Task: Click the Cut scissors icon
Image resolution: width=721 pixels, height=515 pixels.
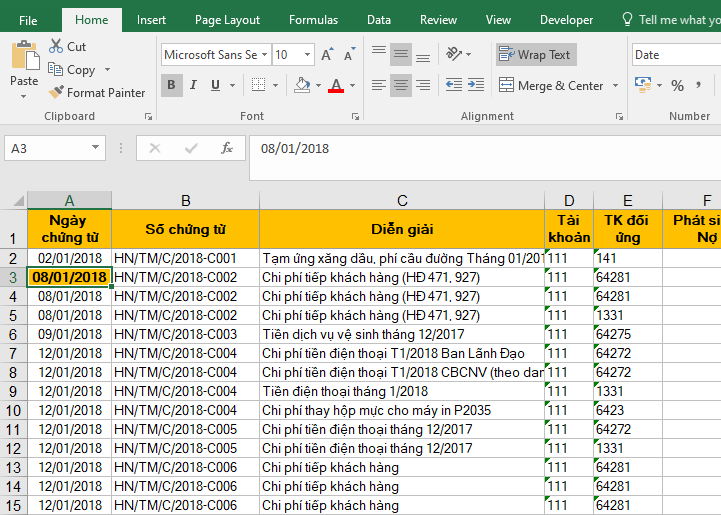Action: [55, 47]
